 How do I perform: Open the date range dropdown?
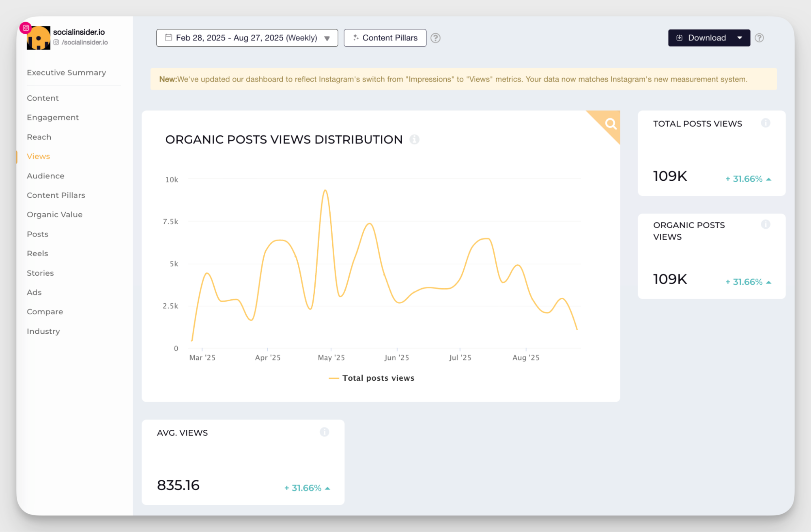click(x=247, y=38)
